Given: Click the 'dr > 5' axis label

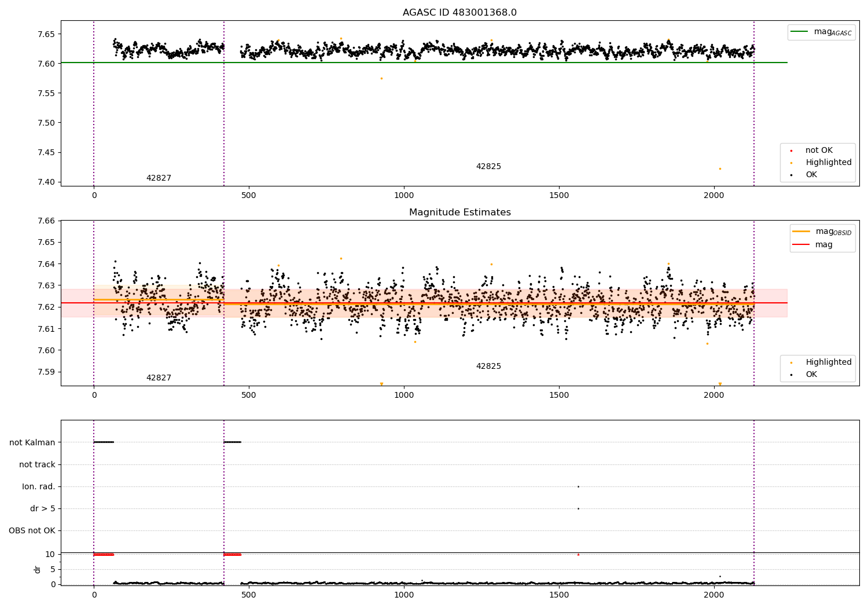Looking at the screenshot, I should 43,508.
